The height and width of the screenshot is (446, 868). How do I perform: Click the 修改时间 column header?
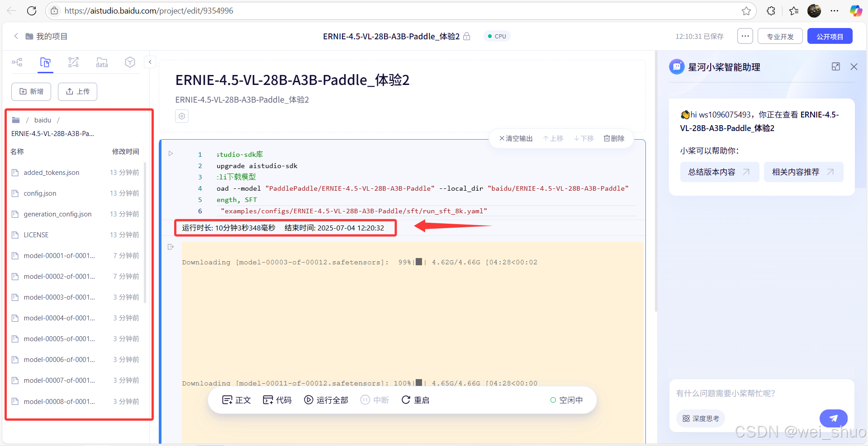click(x=125, y=151)
